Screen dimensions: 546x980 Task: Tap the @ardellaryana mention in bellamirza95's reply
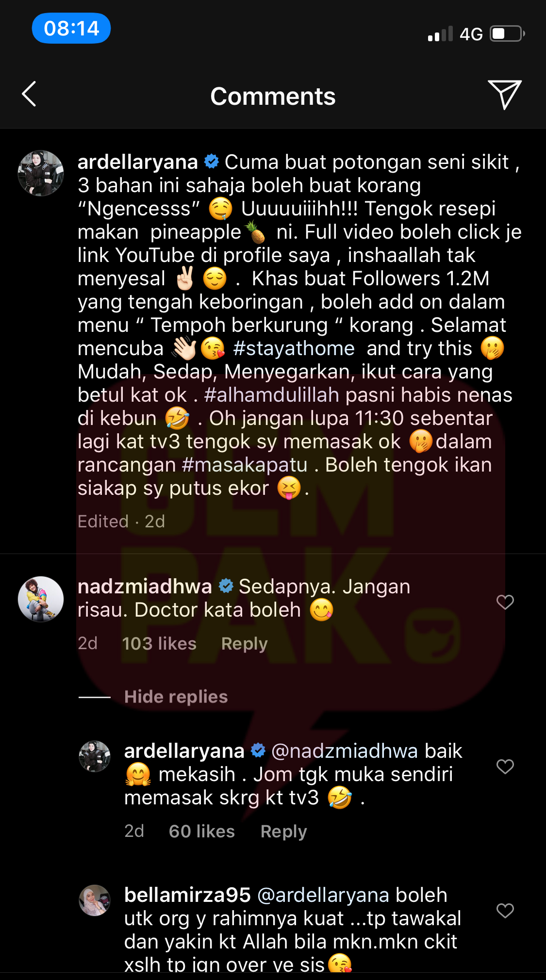pos(323,895)
